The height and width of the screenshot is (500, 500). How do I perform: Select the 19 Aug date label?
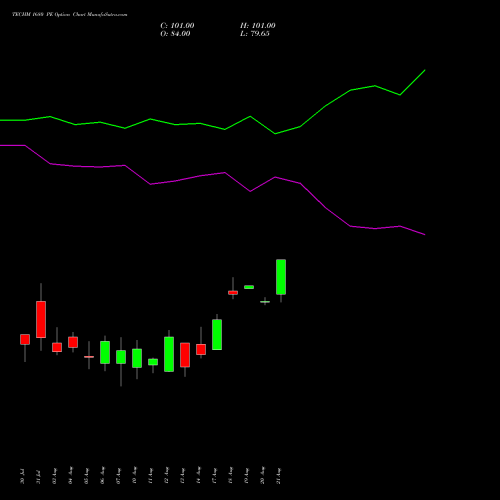coord(246,476)
